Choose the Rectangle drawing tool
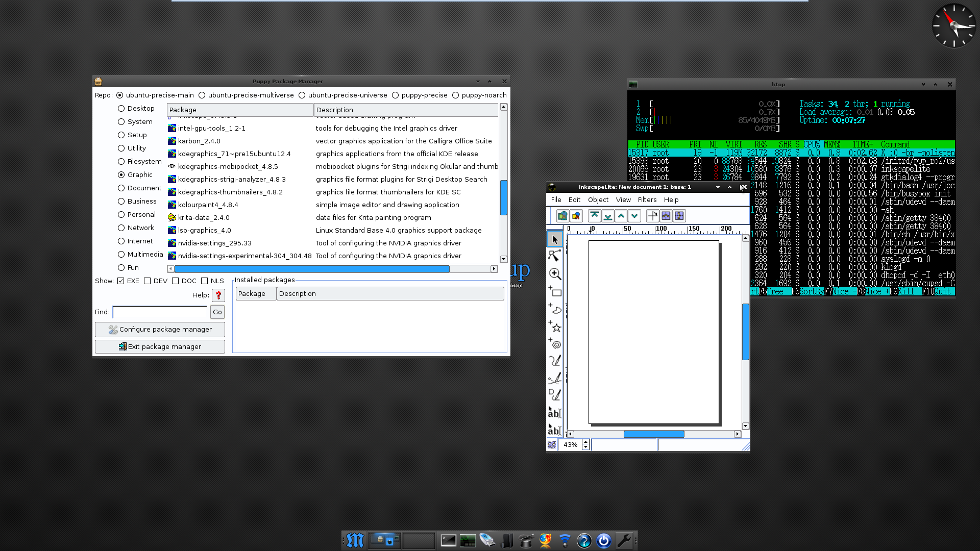The height and width of the screenshot is (551, 980). [x=555, y=292]
